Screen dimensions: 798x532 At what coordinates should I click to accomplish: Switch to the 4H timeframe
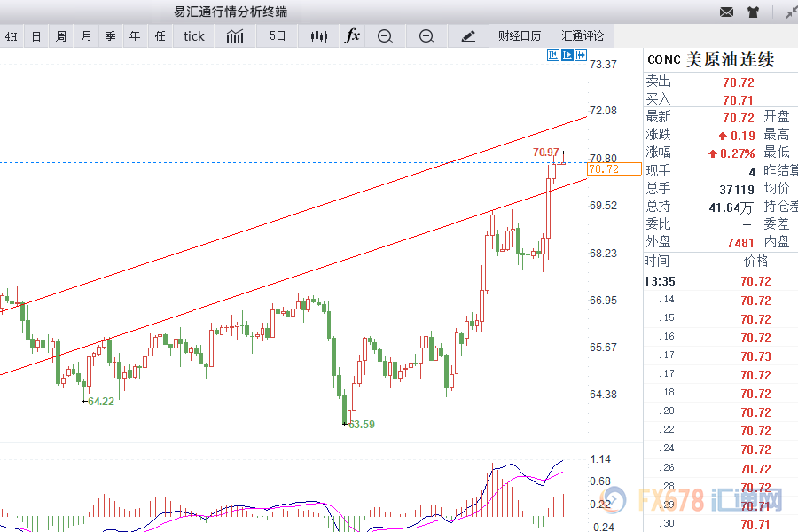click(11, 36)
